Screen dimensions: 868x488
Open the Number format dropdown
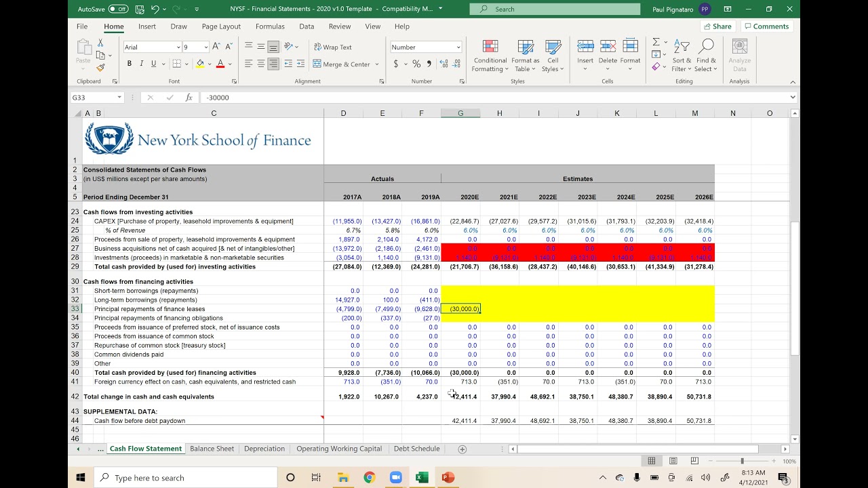[x=458, y=47]
